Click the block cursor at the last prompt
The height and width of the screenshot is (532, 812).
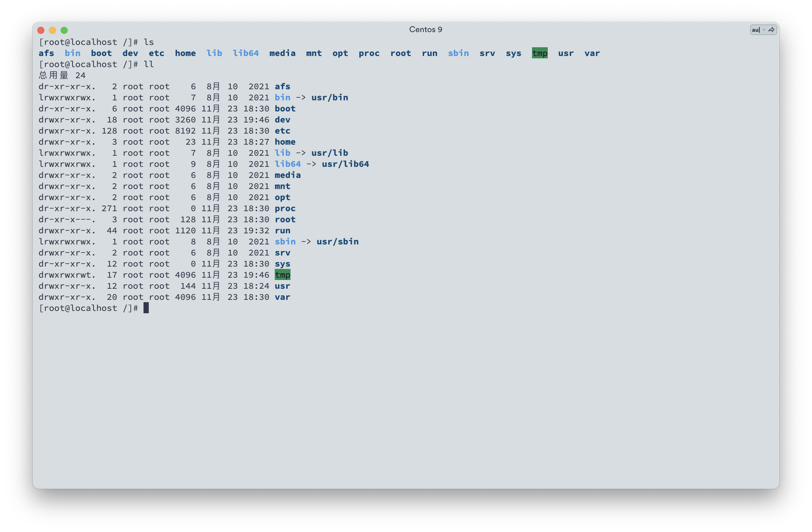tap(146, 308)
